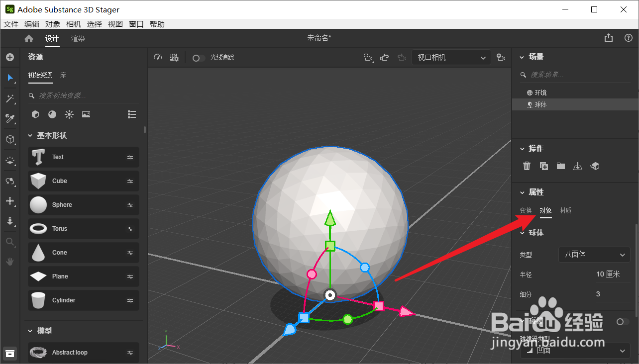Click the 半径 10 厘米 value field
This screenshot has height=364, width=639.
coord(613,274)
